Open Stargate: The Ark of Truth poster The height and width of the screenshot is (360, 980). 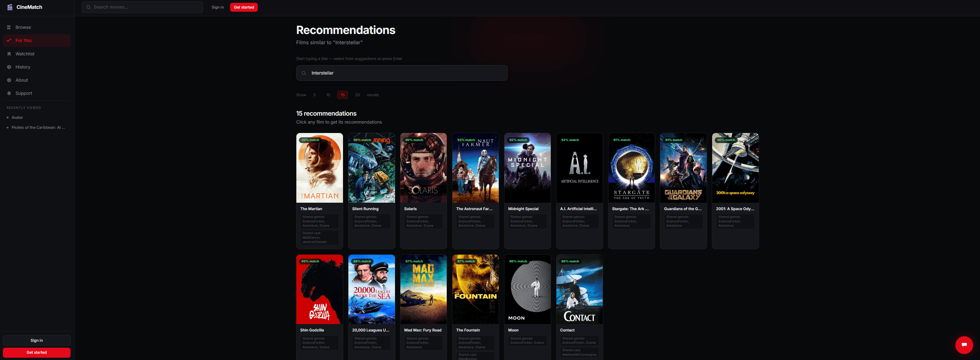(x=631, y=168)
